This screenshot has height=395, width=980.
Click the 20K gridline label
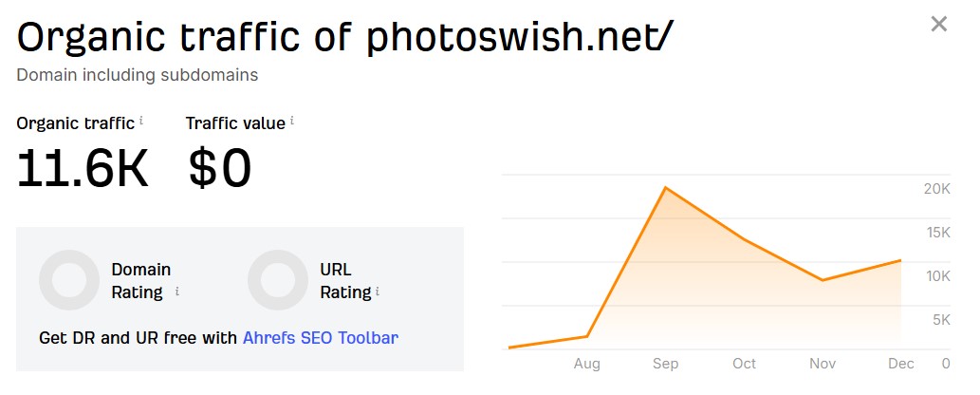tap(937, 189)
